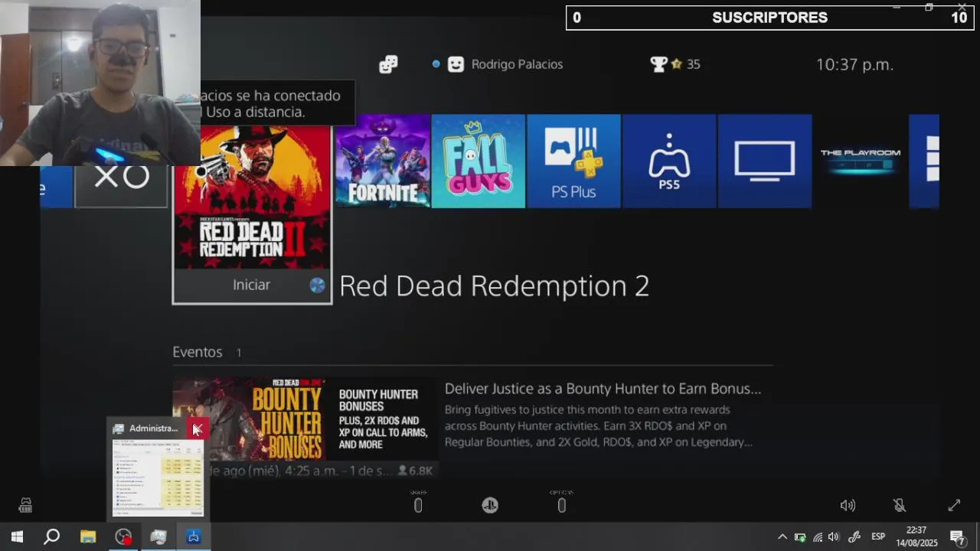Open the PS Plus tile
Screen dimensions: 980x551
(573, 161)
